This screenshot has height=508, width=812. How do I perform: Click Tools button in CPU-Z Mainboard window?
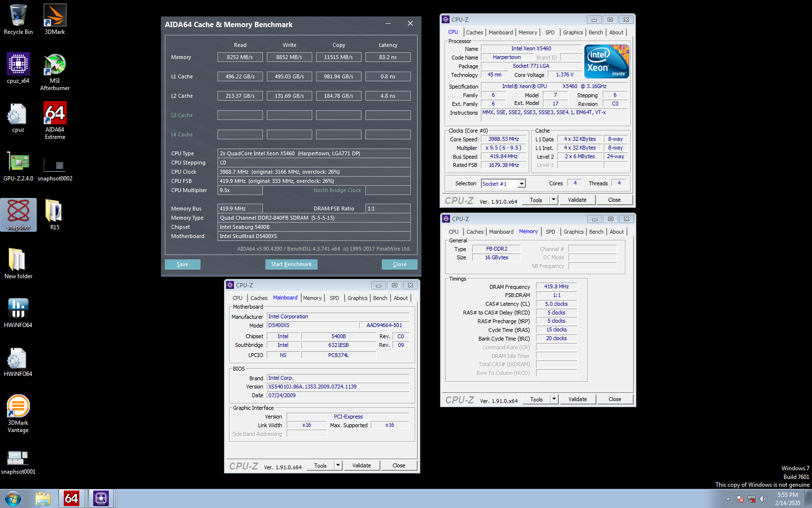pyautogui.click(x=320, y=465)
